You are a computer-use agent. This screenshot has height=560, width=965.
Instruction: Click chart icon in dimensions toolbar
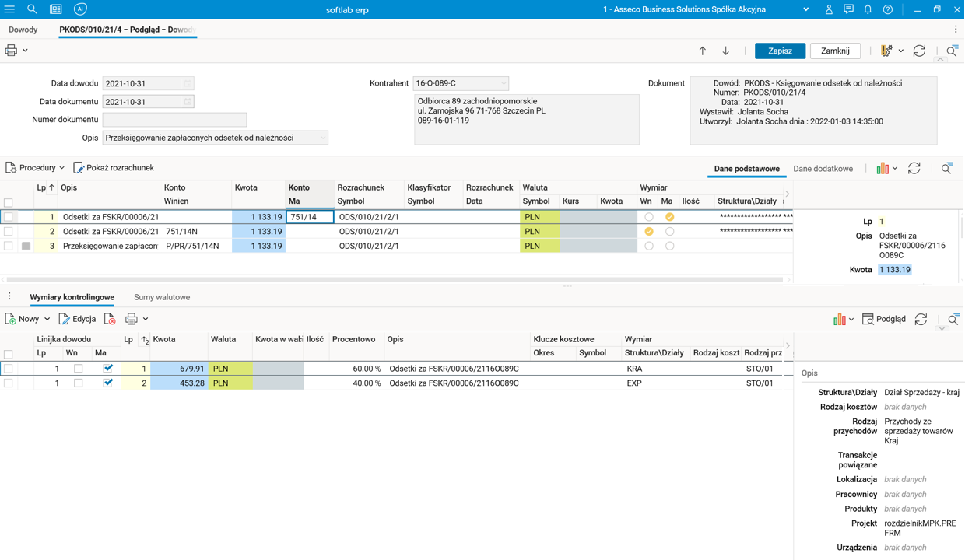tap(839, 319)
